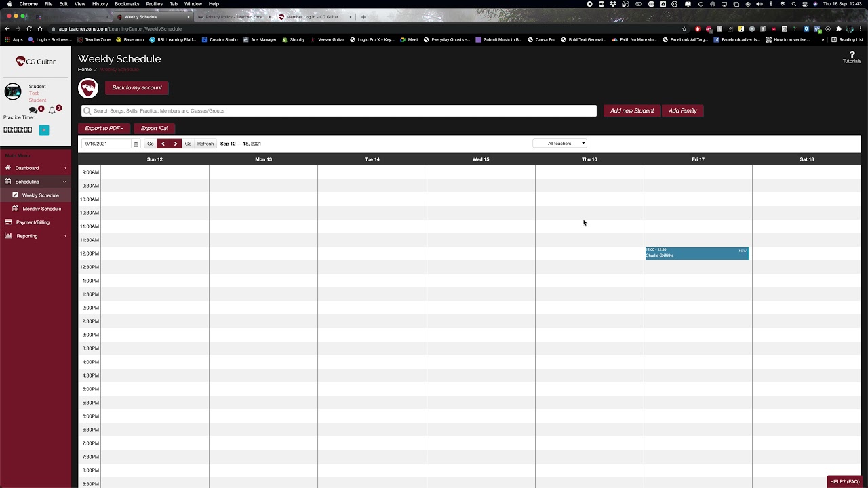Open the chat messages icon

(33, 110)
